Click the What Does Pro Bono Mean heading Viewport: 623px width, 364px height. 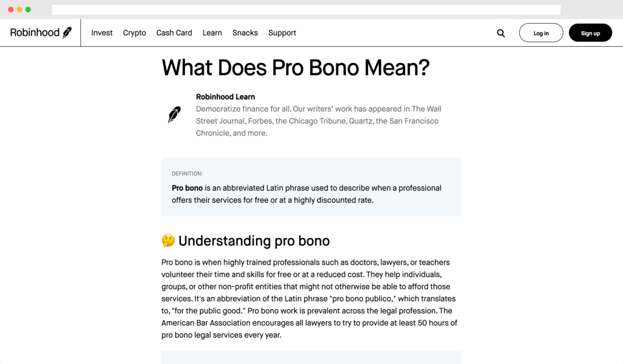(296, 67)
